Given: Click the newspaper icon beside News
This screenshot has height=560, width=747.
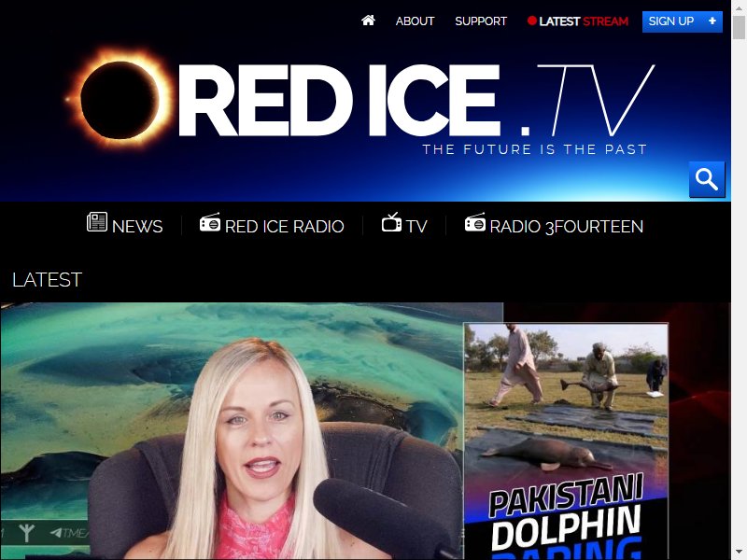Looking at the screenshot, I should click(97, 222).
